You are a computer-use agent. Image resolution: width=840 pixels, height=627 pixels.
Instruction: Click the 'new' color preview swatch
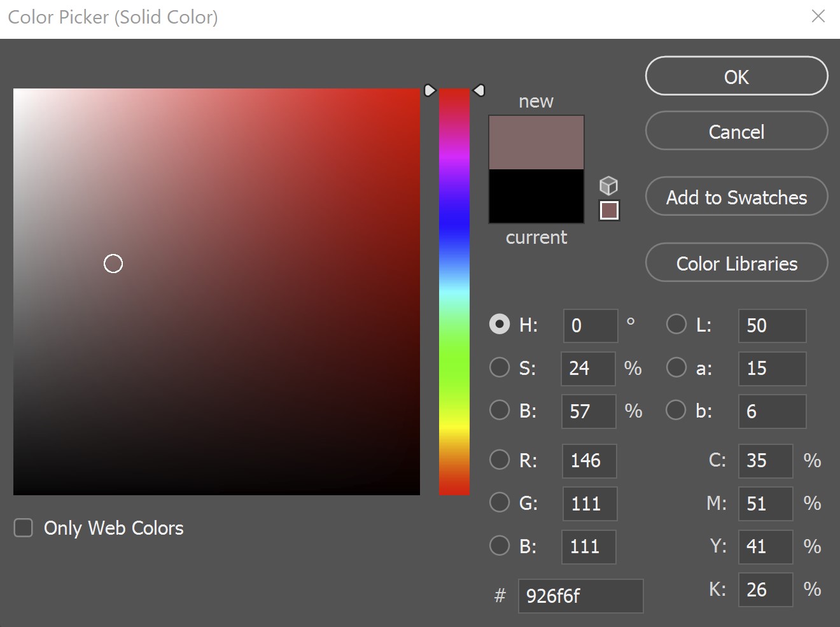tap(536, 140)
